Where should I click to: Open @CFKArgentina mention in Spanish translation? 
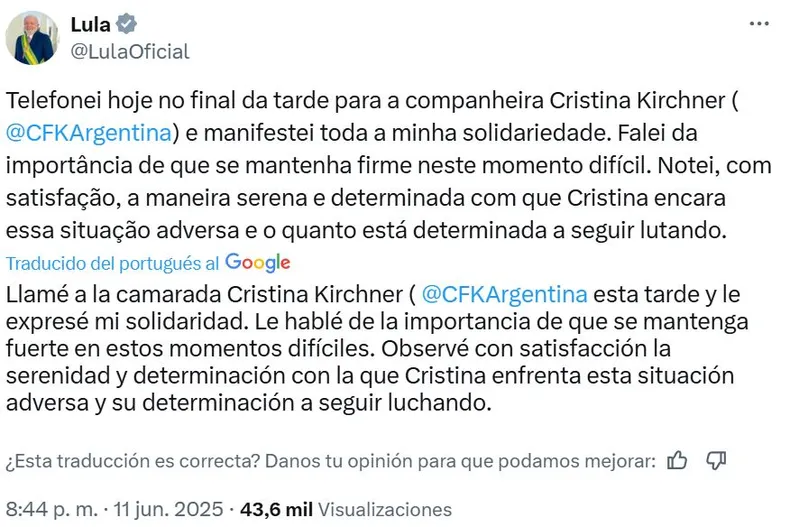pyautogui.click(x=504, y=294)
